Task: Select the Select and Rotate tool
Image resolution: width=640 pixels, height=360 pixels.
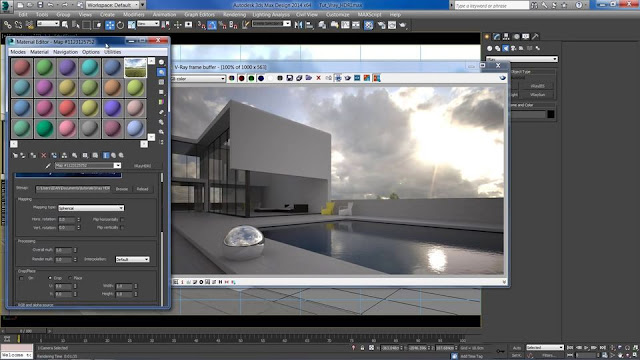Action: click(x=120, y=25)
